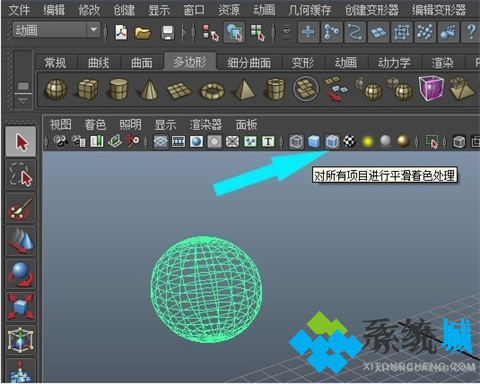
Task: Create a polygon pyramid from shelf
Action: click(x=244, y=89)
